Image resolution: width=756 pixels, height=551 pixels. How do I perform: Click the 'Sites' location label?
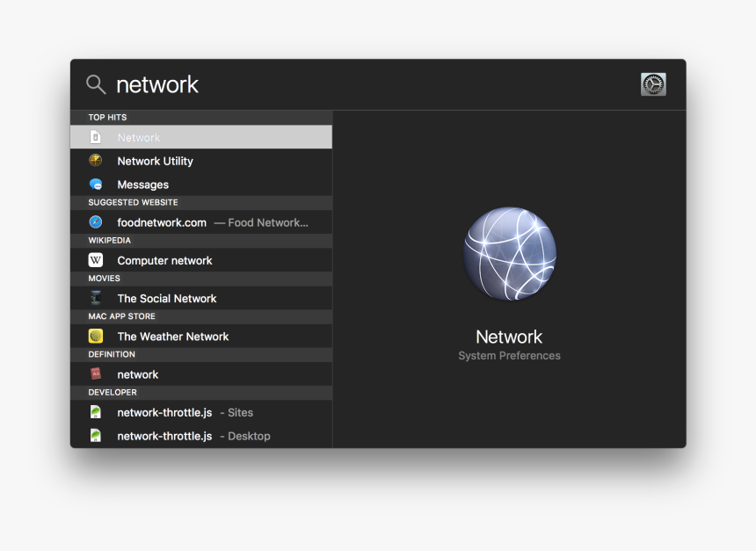tap(240, 413)
